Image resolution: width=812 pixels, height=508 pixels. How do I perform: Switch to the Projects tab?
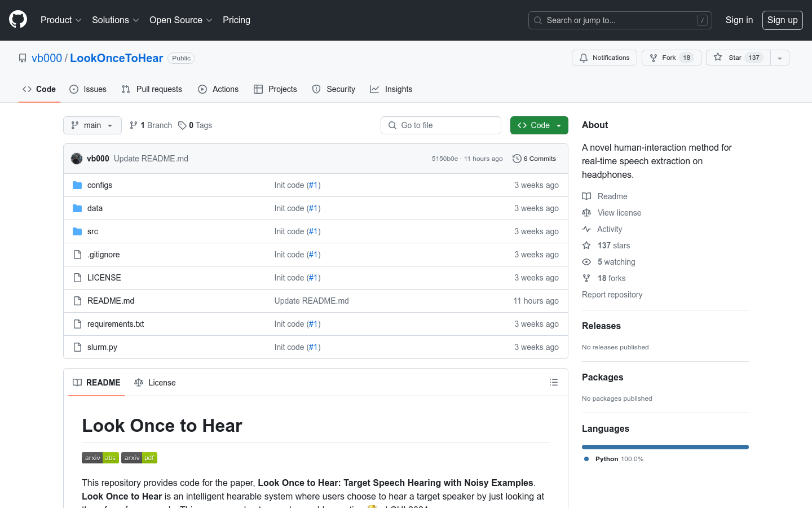pyautogui.click(x=275, y=89)
